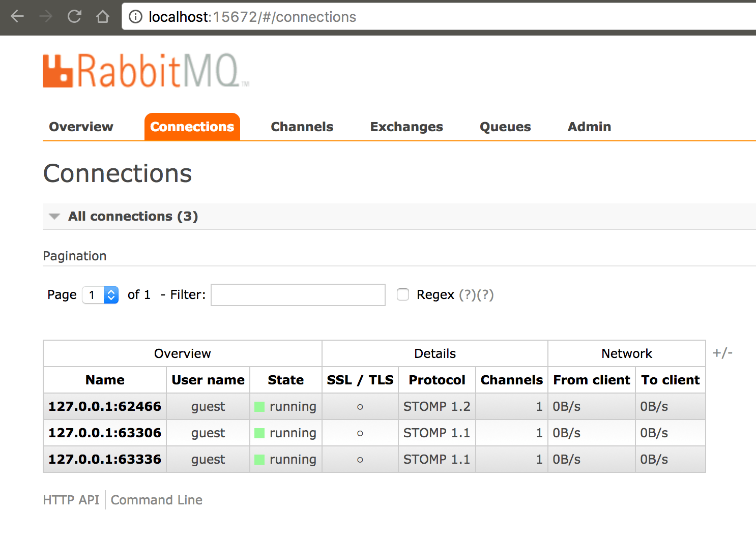Click the first (?) help link after Regex
This screenshot has width=756, height=541.
(468, 295)
